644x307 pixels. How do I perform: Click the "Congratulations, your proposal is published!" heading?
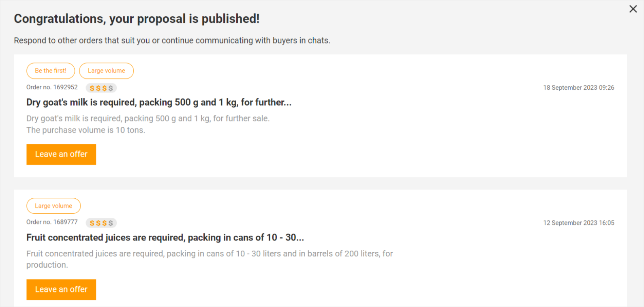click(x=137, y=19)
